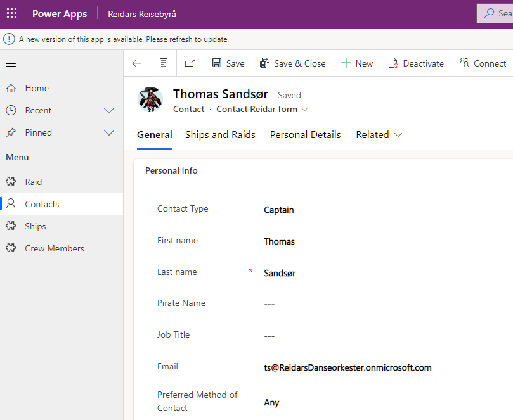Create a New record

pos(357,63)
